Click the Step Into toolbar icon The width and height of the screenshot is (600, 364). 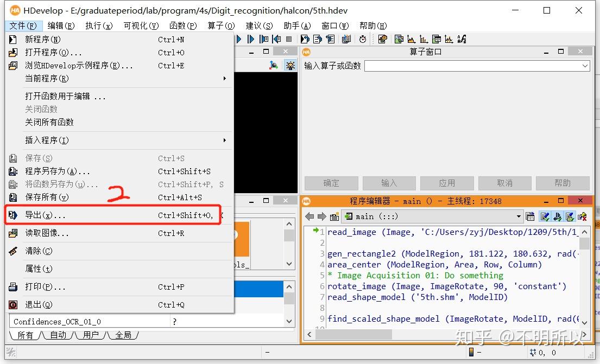[264, 39]
